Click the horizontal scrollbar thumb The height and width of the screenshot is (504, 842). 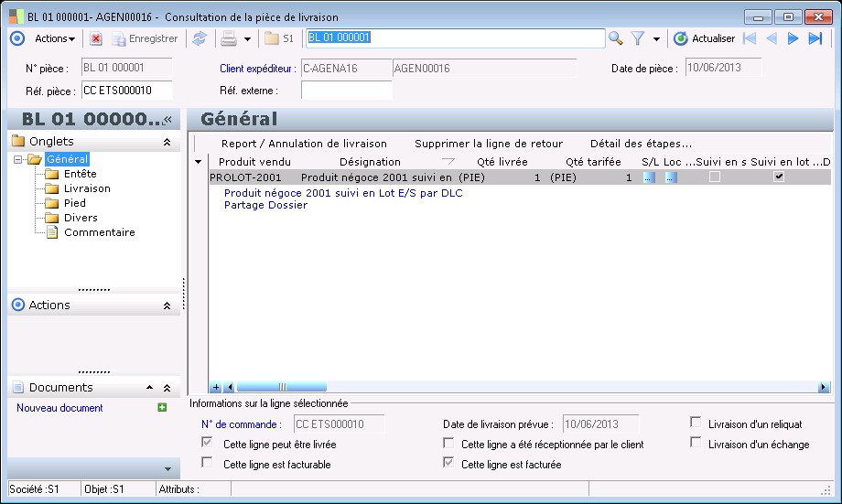(282, 387)
